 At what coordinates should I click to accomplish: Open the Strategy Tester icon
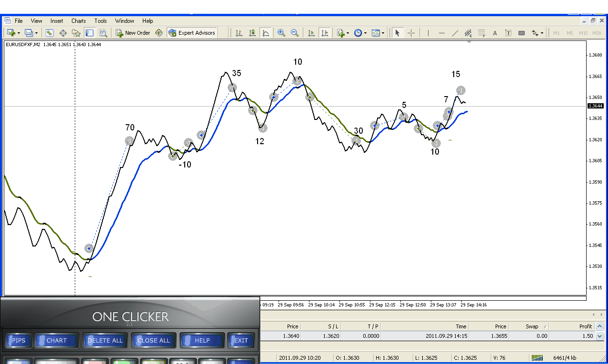pos(103,33)
